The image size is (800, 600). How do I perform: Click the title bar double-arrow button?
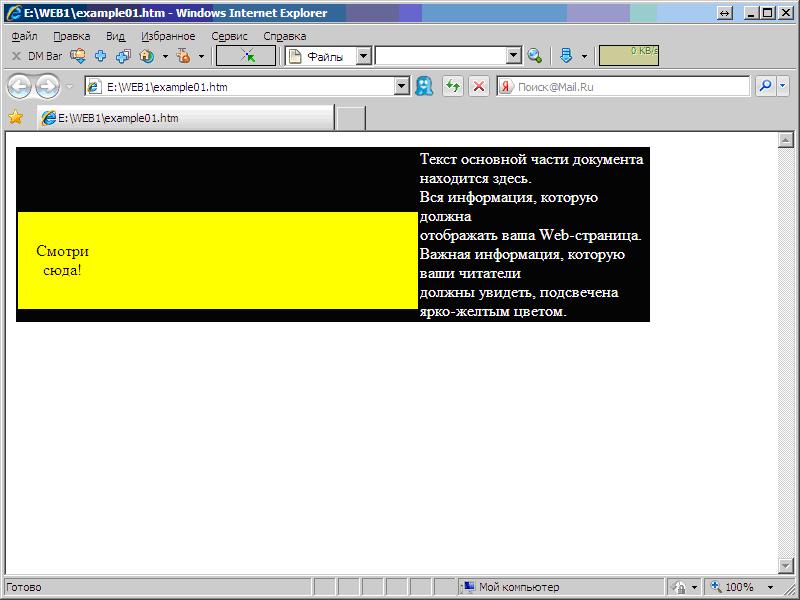tap(724, 13)
